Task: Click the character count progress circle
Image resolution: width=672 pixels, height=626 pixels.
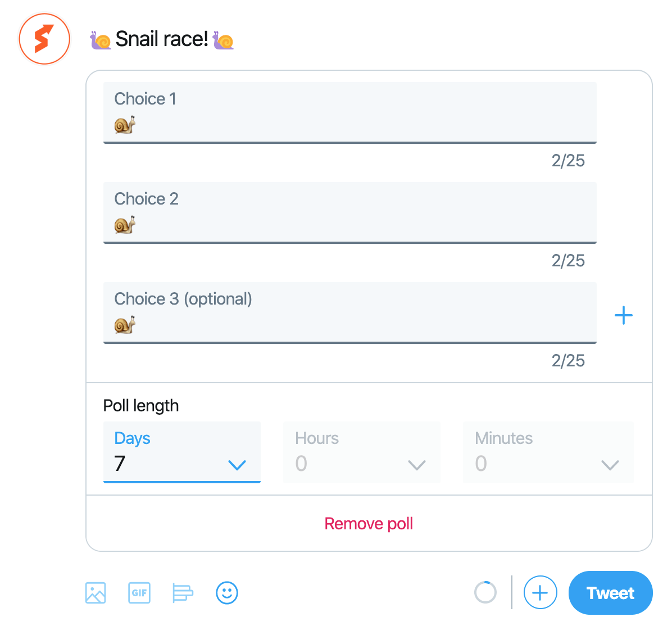Action: pos(485,592)
